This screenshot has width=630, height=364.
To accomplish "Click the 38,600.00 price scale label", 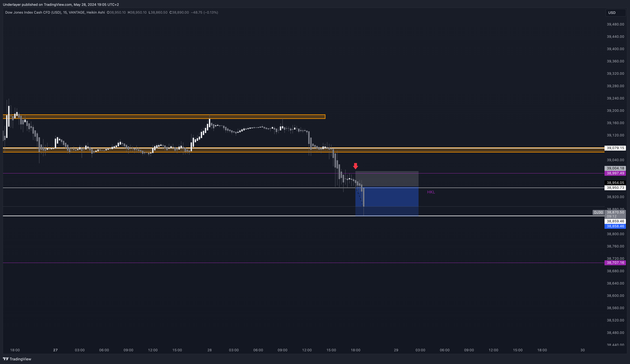I will click(x=615, y=296).
